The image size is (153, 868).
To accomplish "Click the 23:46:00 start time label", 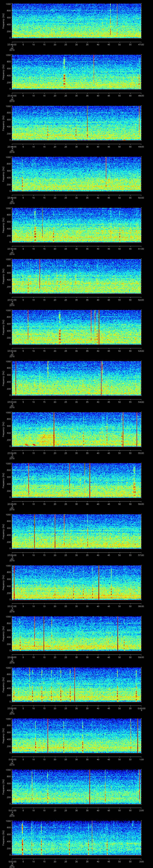I will pyautogui.click(x=12, y=44).
